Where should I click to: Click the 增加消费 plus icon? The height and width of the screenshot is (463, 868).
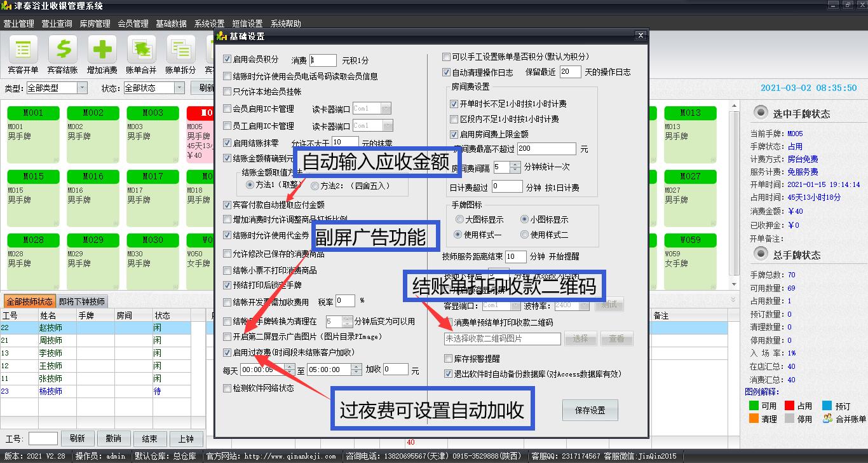point(102,50)
